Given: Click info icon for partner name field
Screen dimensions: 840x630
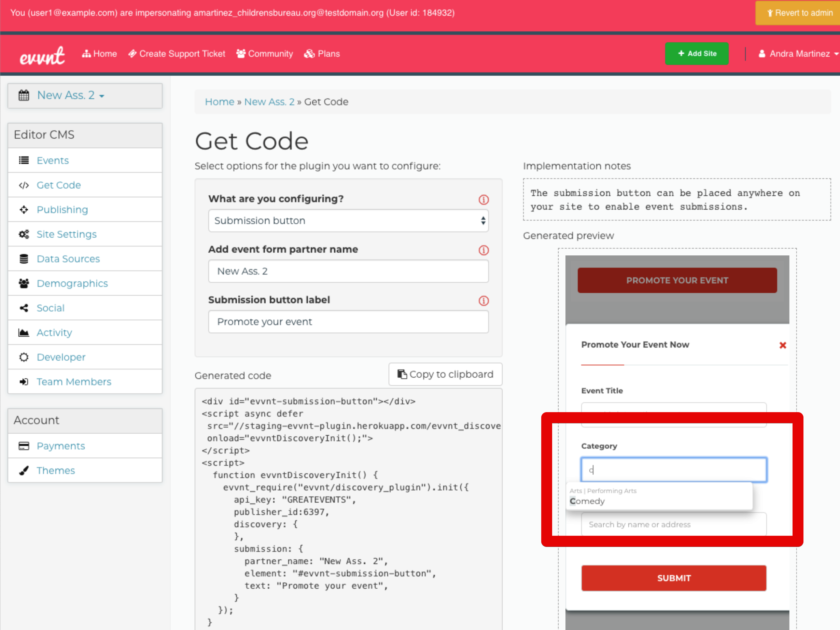Looking at the screenshot, I should 484,250.
